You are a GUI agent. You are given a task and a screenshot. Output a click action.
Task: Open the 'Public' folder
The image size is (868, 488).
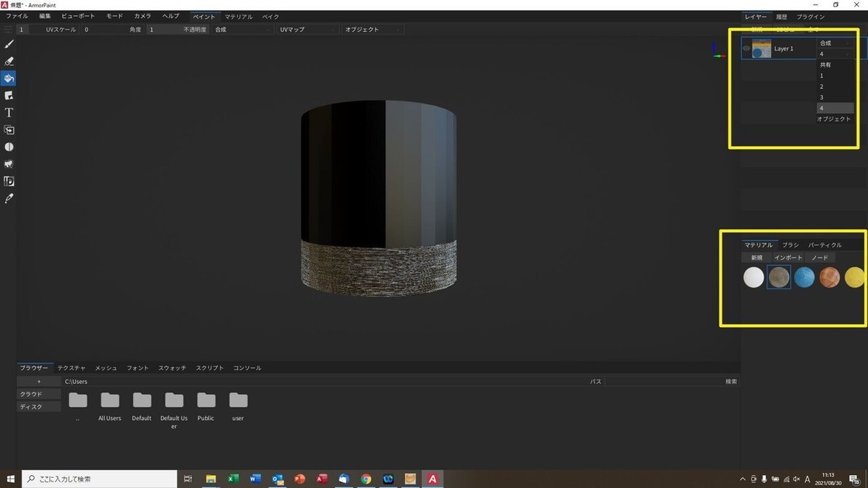206,401
